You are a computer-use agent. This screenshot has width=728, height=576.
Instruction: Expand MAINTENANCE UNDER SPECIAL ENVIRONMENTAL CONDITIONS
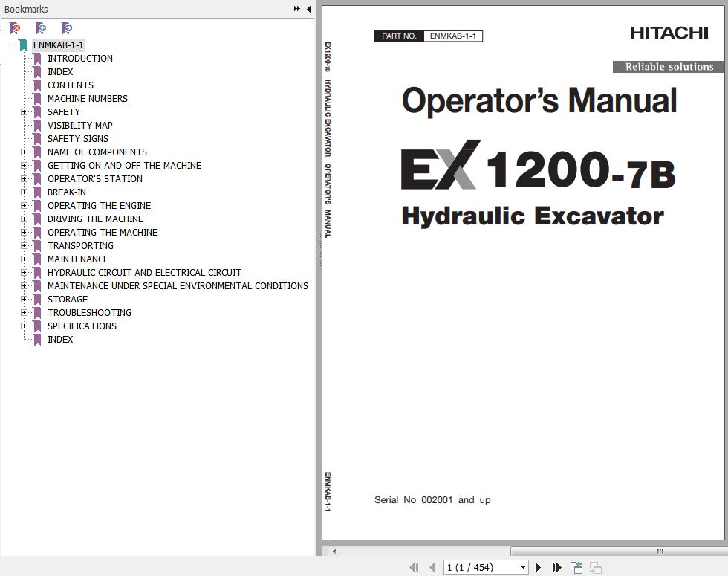[24, 285]
